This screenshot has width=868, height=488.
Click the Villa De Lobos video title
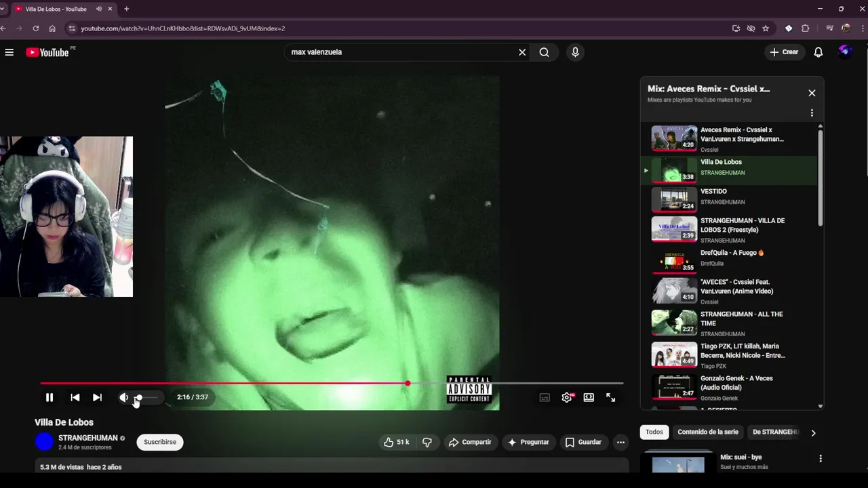64,422
